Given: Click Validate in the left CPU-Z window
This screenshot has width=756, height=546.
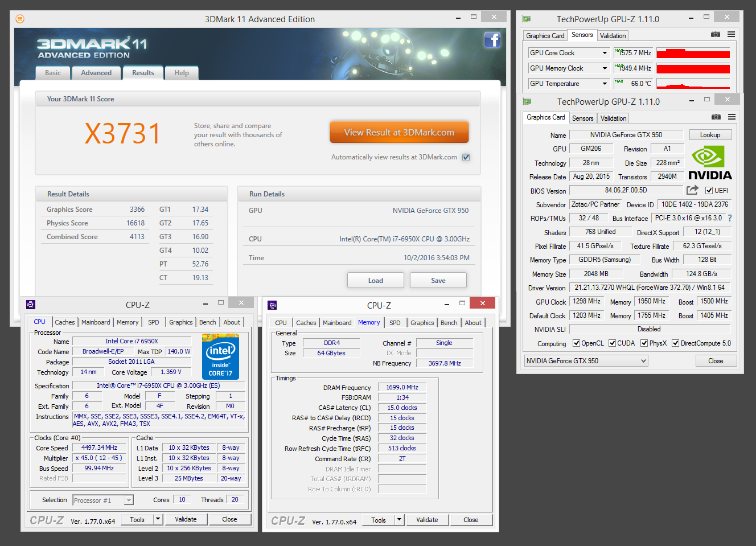Looking at the screenshot, I should coord(186,519).
